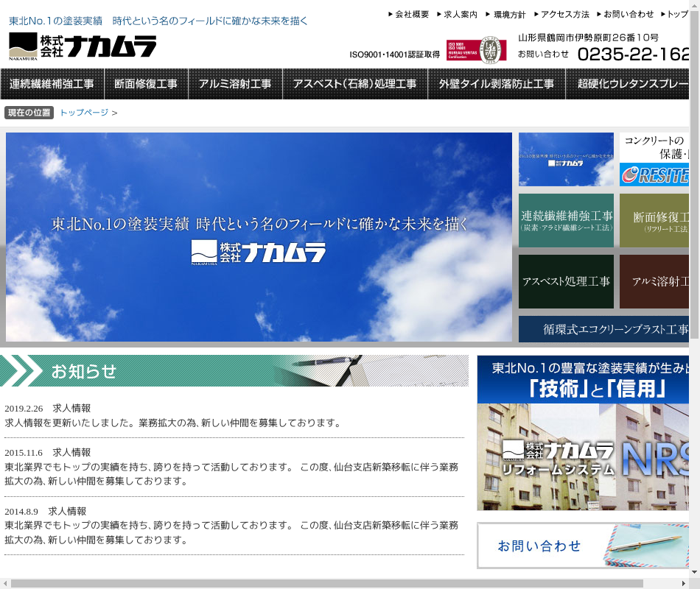Open the 連続繊維補強工事 menu tab
The height and width of the screenshot is (589, 700).
pos(52,84)
